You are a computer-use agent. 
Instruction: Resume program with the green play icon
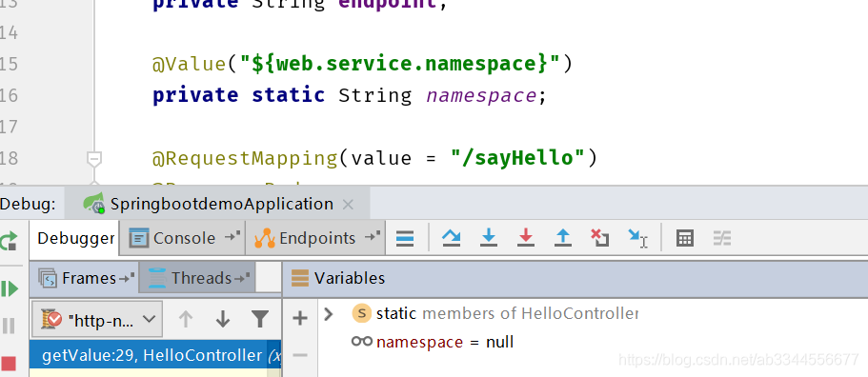point(9,288)
